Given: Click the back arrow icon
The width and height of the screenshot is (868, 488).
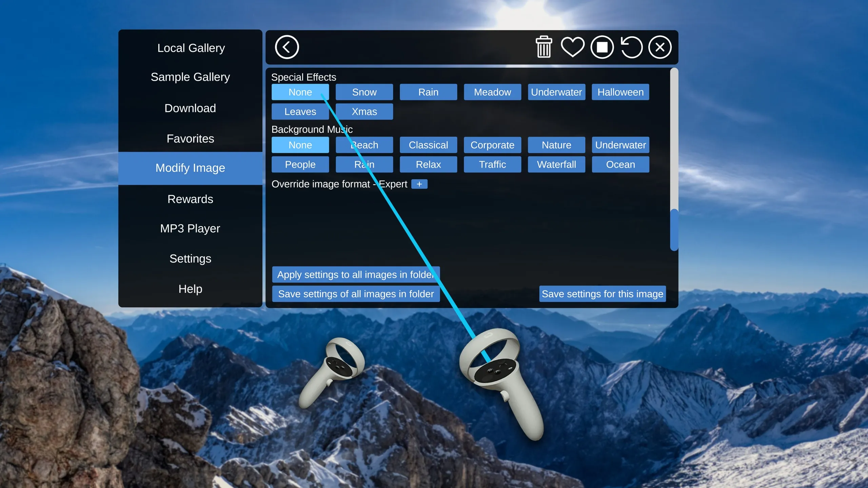Looking at the screenshot, I should (x=287, y=47).
